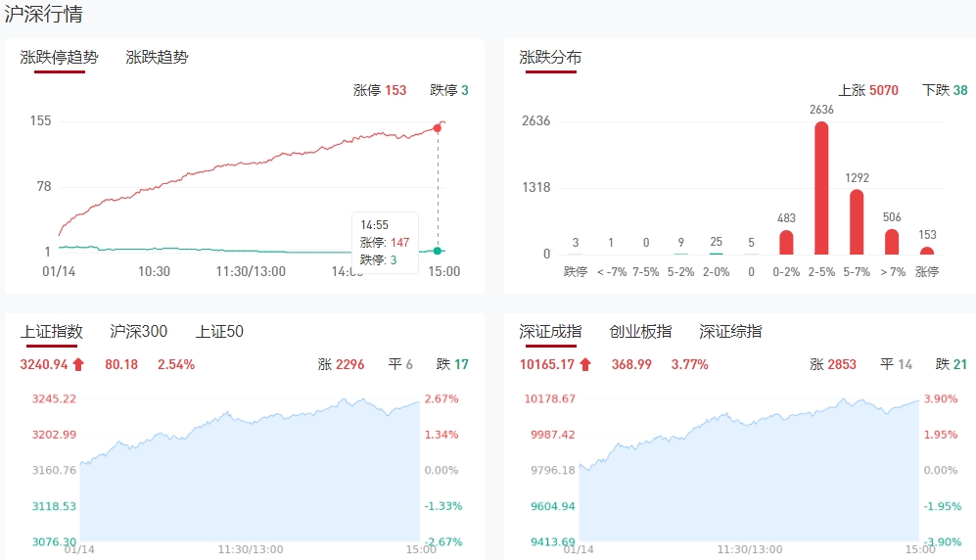Click the red up arrow beside 3240.94
The width and height of the screenshot is (976, 560).
(x=78, y=364)
